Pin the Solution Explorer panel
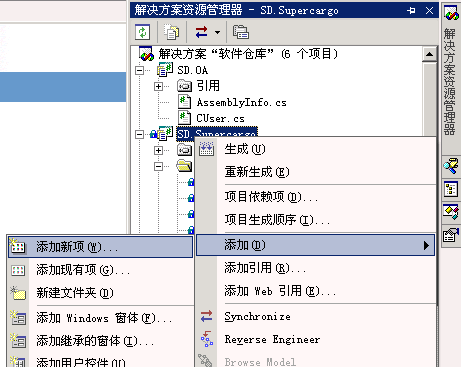The image size is (462, 367). tap(411, 11)
